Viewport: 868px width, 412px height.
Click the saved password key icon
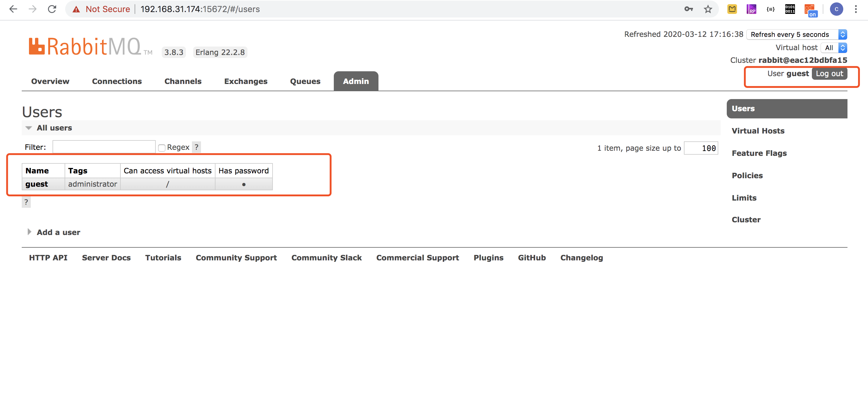(x=688, y=9)
